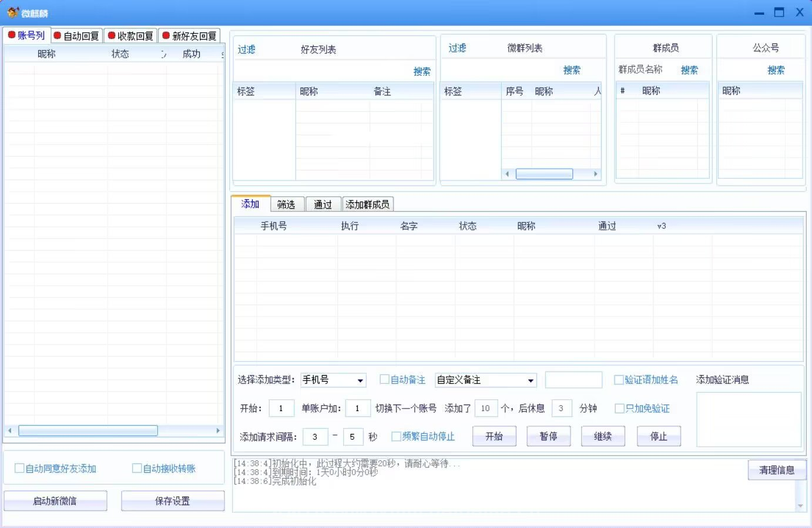This screenshot has width=812, height=528.
Task: Click the red dot on 新好友回复 tab
Action: click(166, 36)
